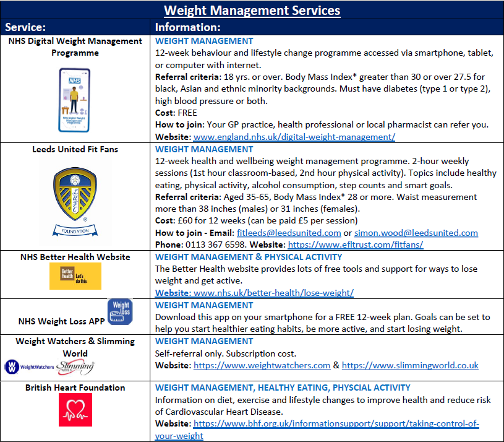
Task: Open the weightwatchers.com link
Action: 262,366
